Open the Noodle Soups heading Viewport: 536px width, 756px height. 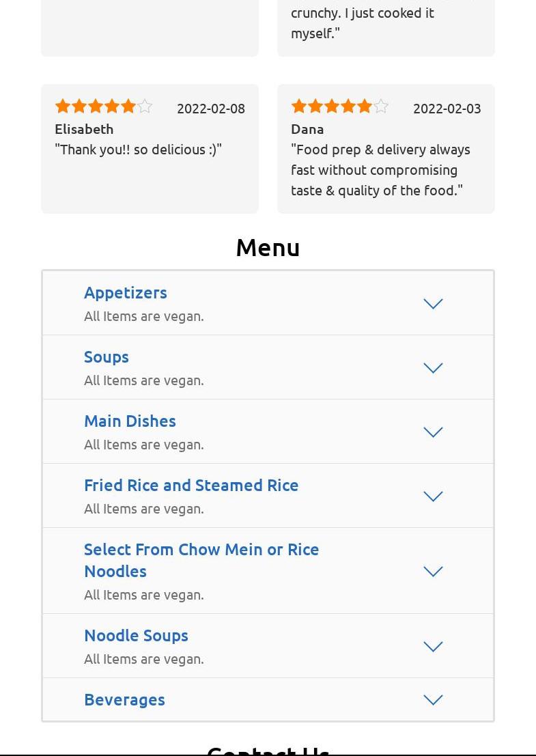tap(136, 635)
